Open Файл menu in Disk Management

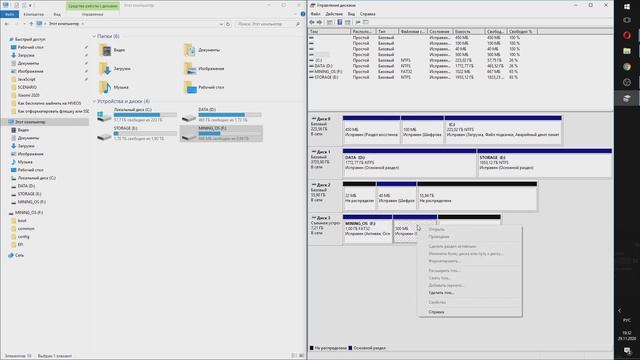coord(316,14)
